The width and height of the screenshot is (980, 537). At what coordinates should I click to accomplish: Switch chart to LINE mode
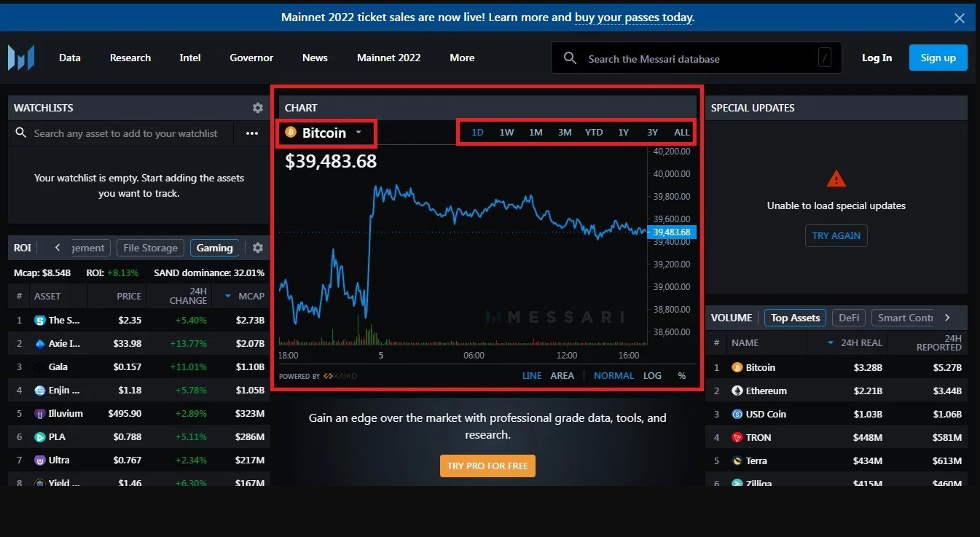coord(532,375)
